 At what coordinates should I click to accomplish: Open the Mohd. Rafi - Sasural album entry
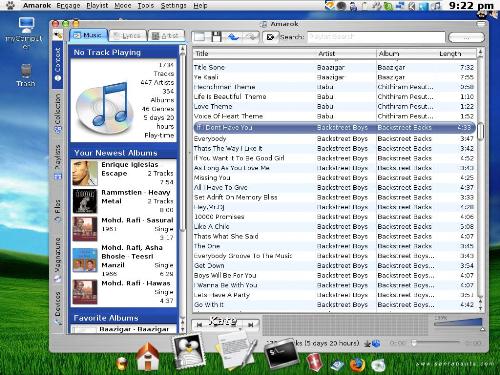123,229
